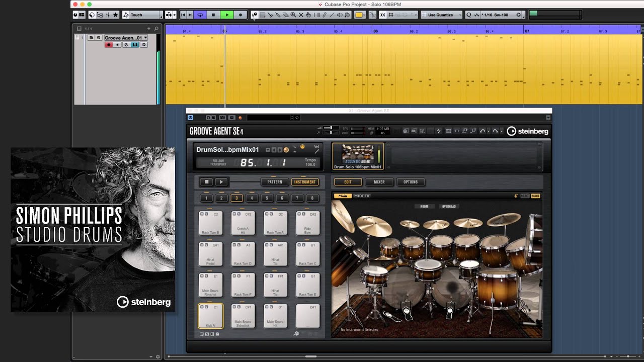Screen dimensions: 644x362
Task: Click the Groove Agent master volume slider
Action: 331,128
